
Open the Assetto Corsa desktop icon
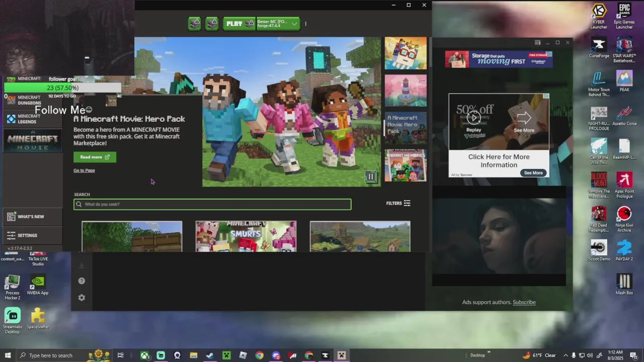click(x=624, y=116)
